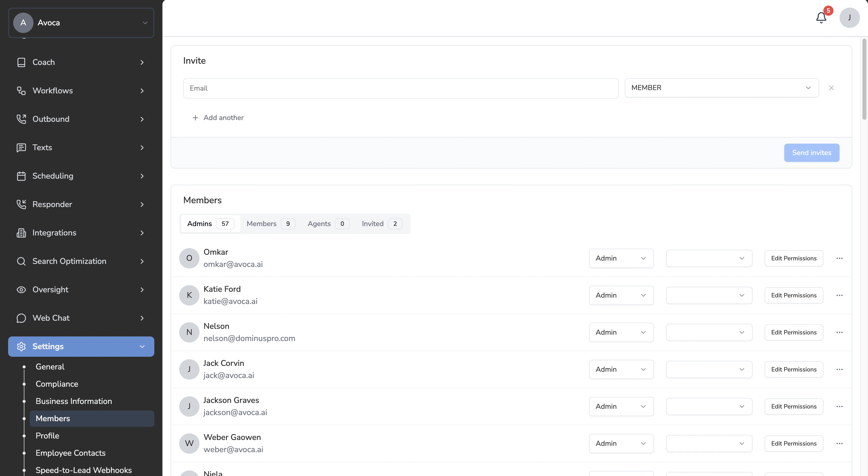Open Katie Ford's Admin role dropdown

pyautogui.click(x=621, y=295)
